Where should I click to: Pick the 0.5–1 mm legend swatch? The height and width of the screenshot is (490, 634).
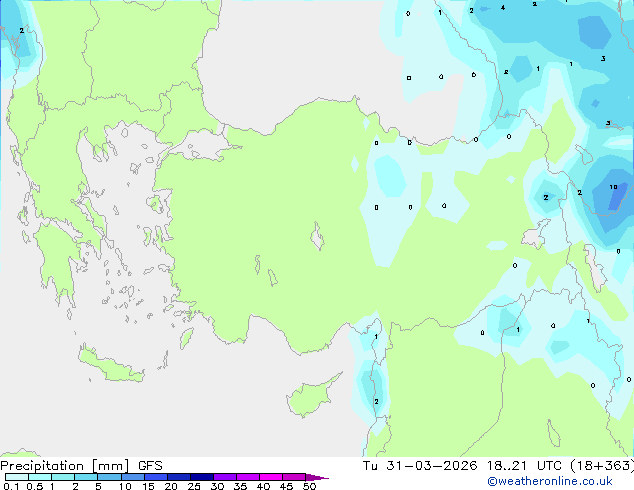click(40, 477)
